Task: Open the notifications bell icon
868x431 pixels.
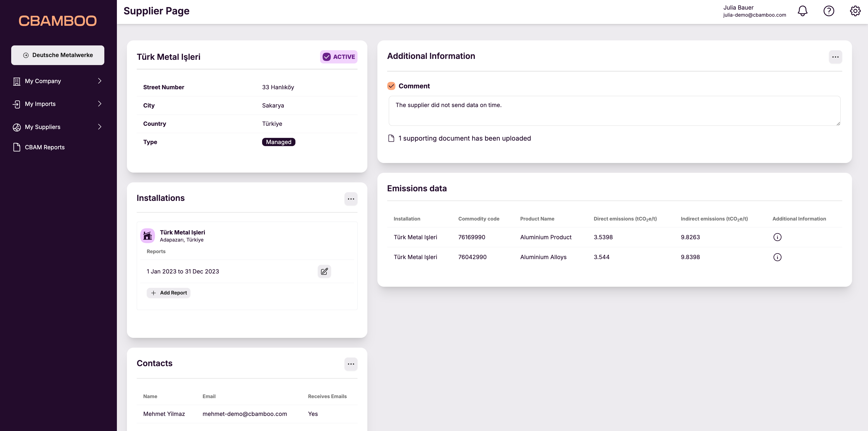Action: click(x=802, y=11)
